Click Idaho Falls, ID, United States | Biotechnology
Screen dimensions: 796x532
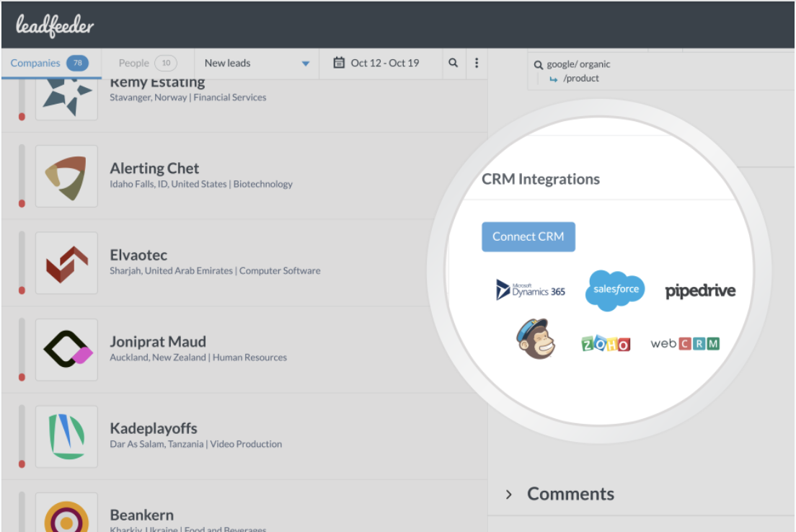click(x=201, y=184)
